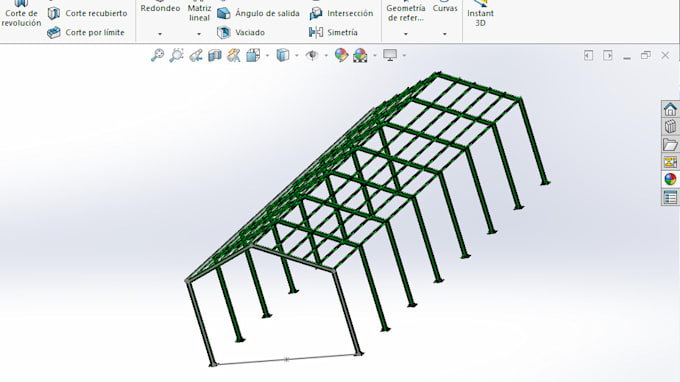The width and height of the screenshot is (680, 382).
Task: Expand the view orientation dropdown arrow
Action: 267,56
